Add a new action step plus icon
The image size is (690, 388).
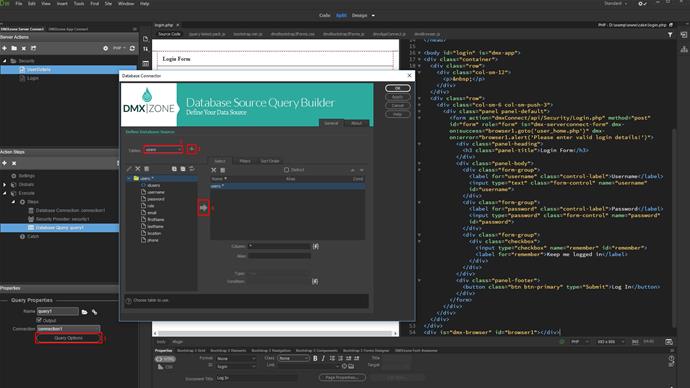point(4,163)
